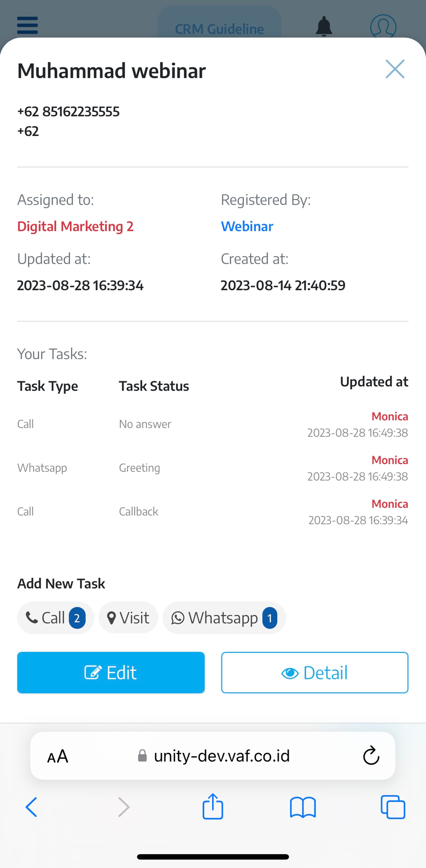The image size is (426, 868).
Task: Add a new Call task
Action: pyautogui.click(x=55, y=618)
